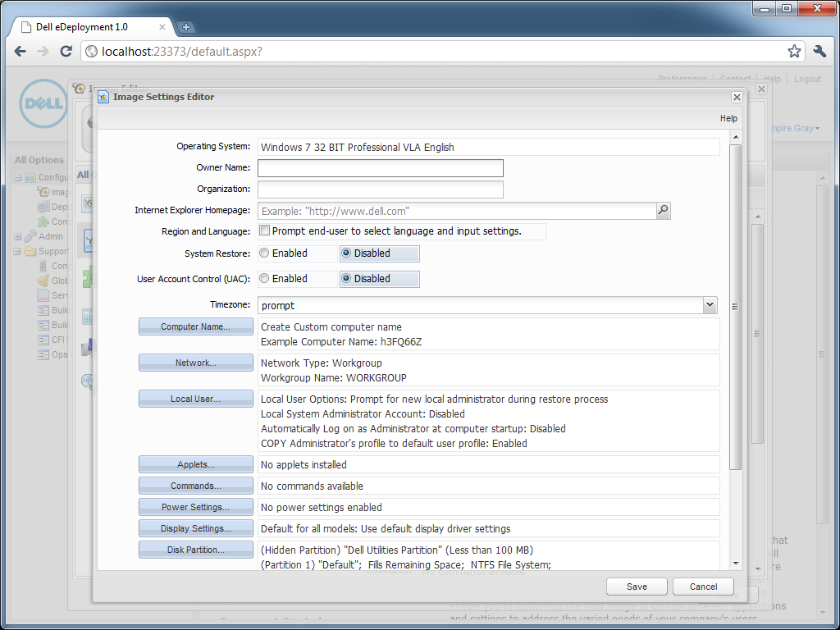Click the 'All Options' heading in the sidebar
Image resolution: width=840 pixels, height=630 pixels.
(39, 160)
